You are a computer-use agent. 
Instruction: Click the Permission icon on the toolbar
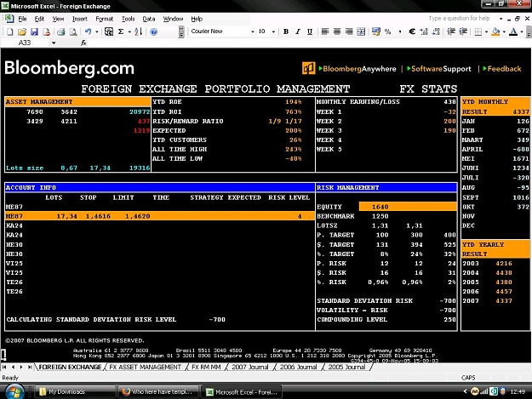pos(47,31)
